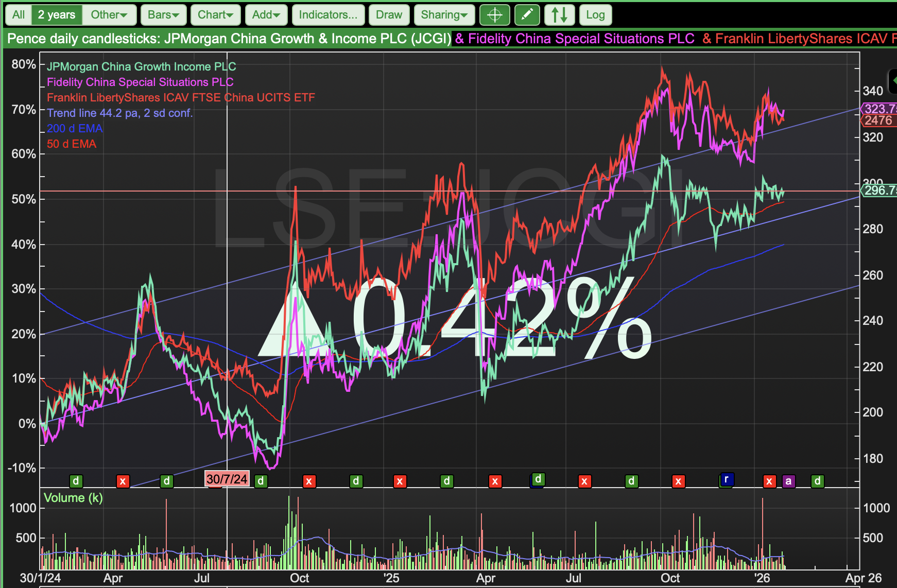Click the Franklin LibertyShares ICAV FTSE China legend entry

pos(181,97)
